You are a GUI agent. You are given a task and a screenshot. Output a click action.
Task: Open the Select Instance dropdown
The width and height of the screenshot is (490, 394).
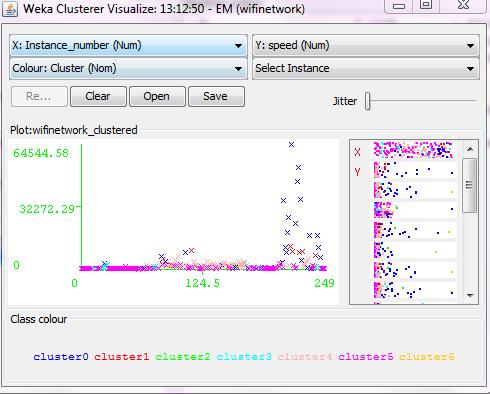coord(366,68)
